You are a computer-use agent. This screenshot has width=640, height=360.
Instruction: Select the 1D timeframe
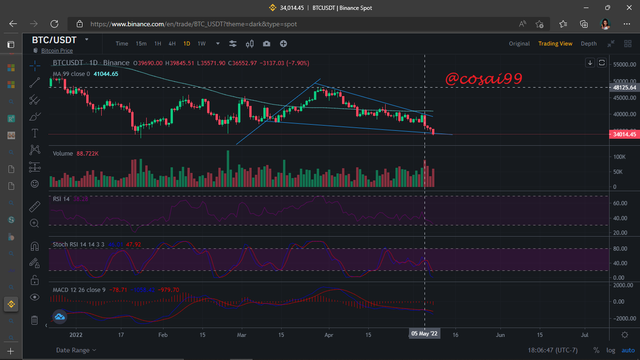[187, 44]
